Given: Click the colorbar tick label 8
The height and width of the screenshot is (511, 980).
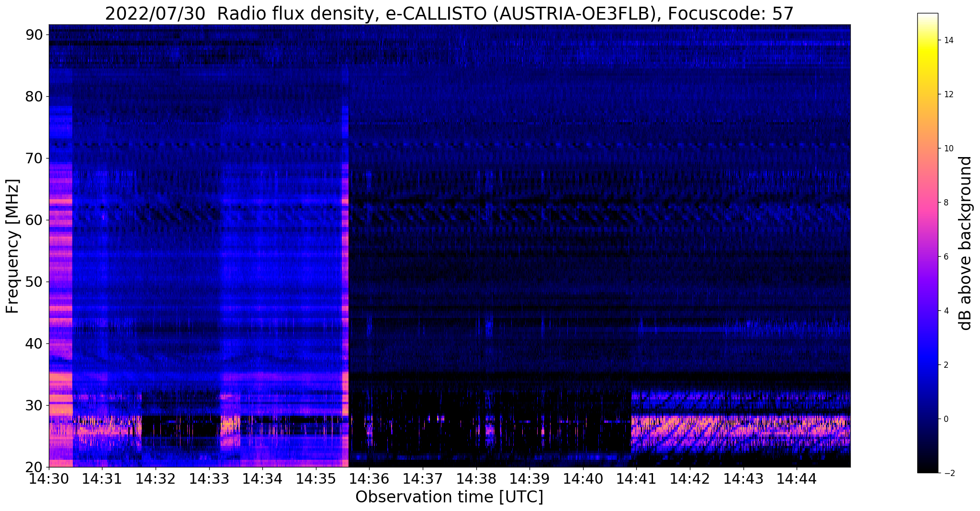Looking at the screenshot, I should pyautogui.click(x=946, y=203).
